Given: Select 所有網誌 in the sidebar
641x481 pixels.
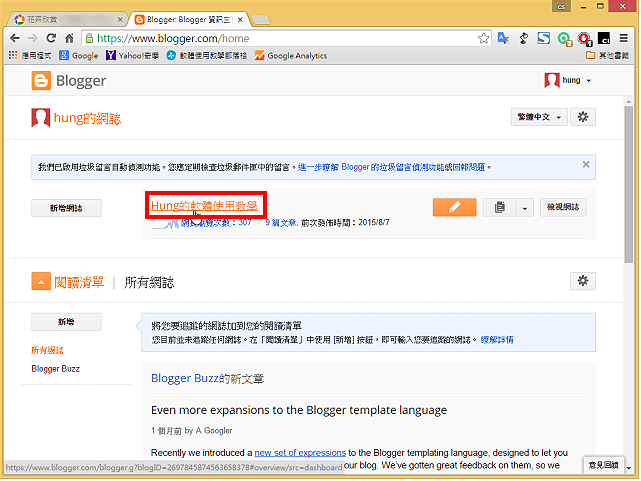Looking at the screenshot, I should 47,350.
